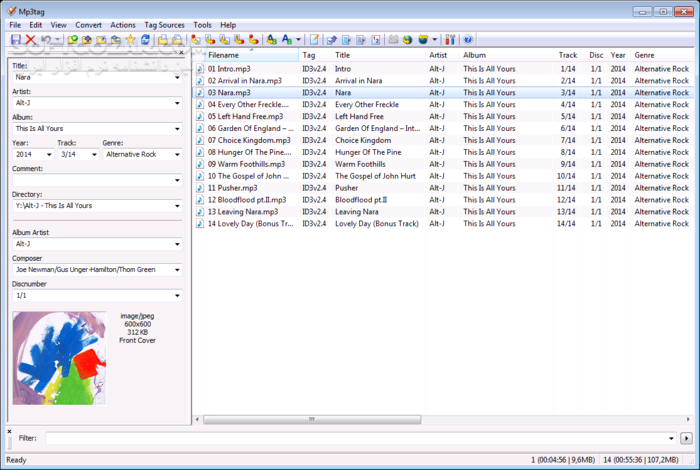Select the file 01 Intro.mp3
Screen dimensions: 700x470
(229, 69)
